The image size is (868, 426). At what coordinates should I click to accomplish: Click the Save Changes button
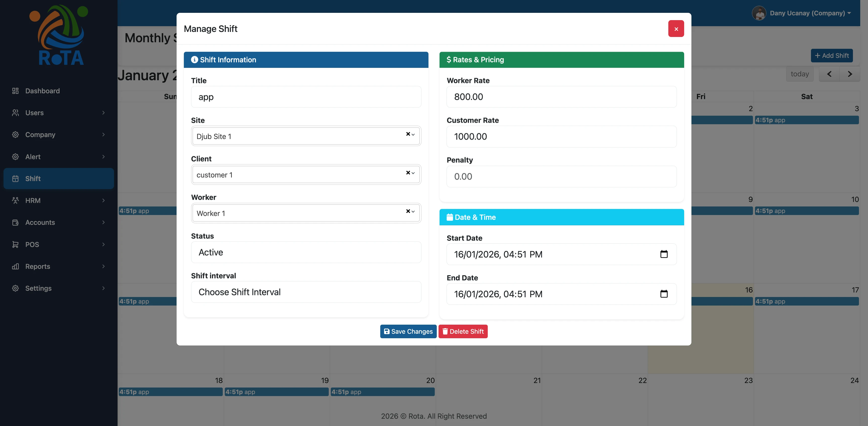point(408,331)
